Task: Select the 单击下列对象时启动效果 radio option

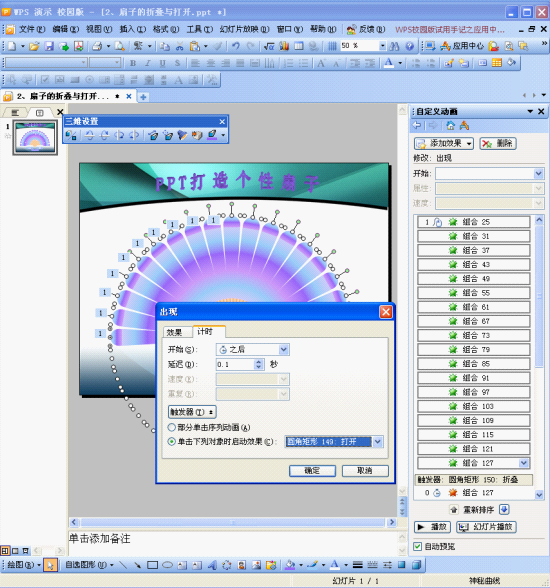Action: tap(172, 442)
